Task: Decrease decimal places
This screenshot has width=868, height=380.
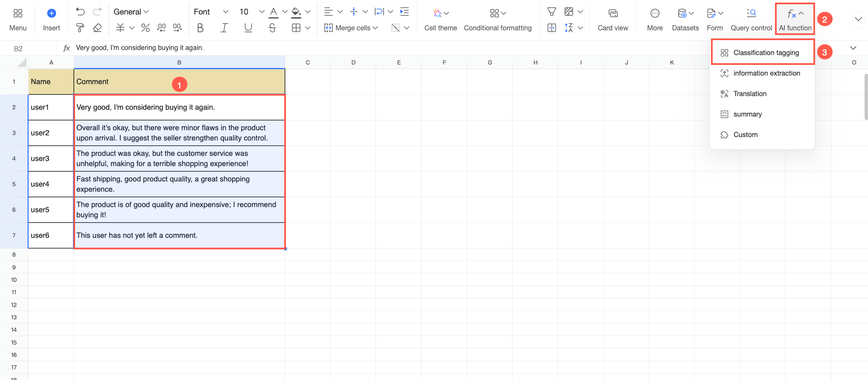Action: pyautogui.click(x=161, y=28)
